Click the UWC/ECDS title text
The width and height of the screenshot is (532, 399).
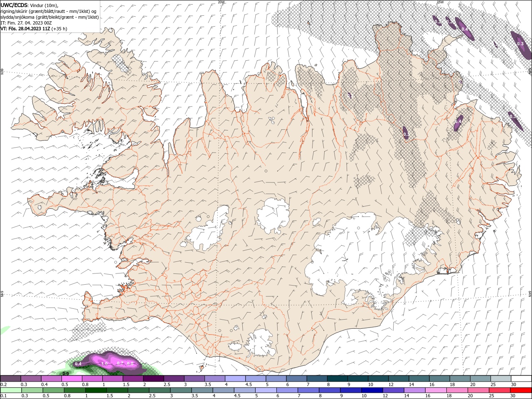(13, 5)
